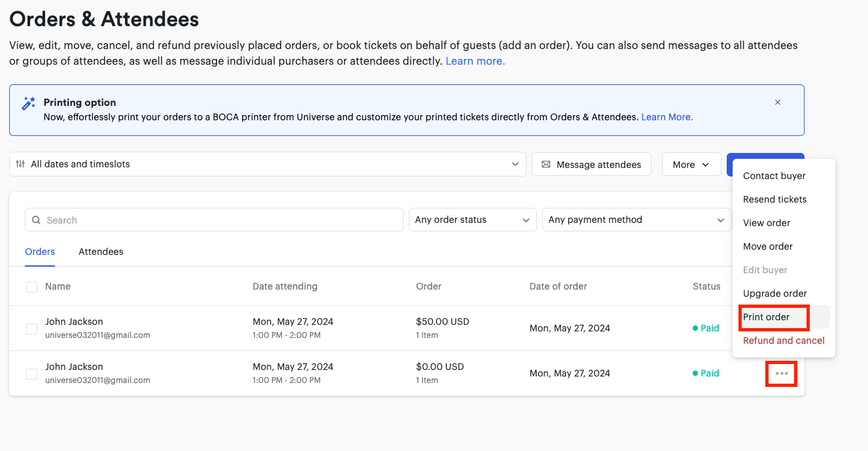This screenshot has width=868, height=451.
Task: Choose Refund and cancel in the menu
Action: point(784,341)
